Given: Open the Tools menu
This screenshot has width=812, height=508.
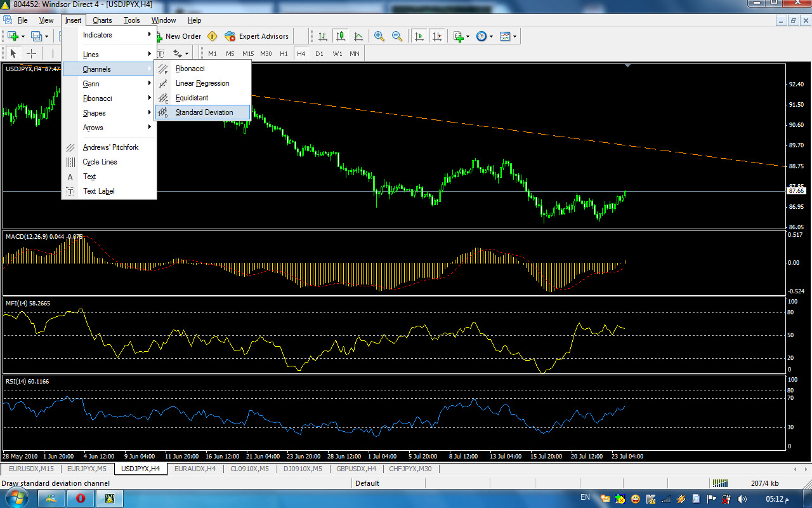Looking at the screenshot, I should click(x=132, y=20).
